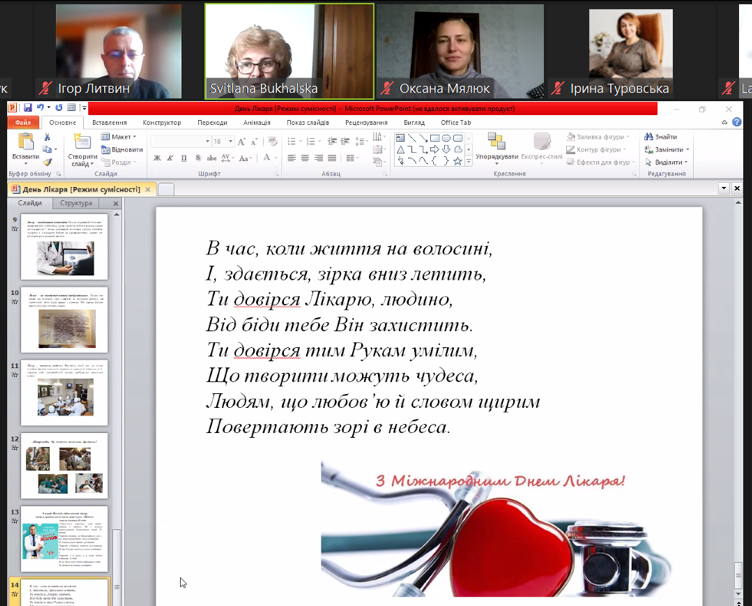Click the Undo arrow icon
Screen dimensions: 752x606
(x=40, y=108)
